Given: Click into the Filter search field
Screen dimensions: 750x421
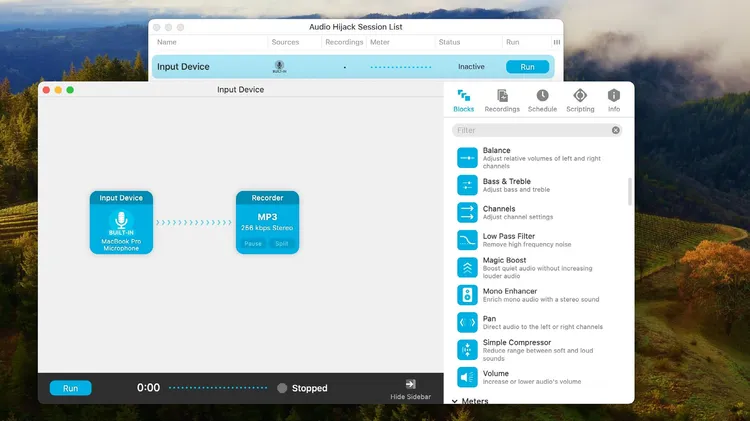Looking at the screenshot, I should 537,130.
